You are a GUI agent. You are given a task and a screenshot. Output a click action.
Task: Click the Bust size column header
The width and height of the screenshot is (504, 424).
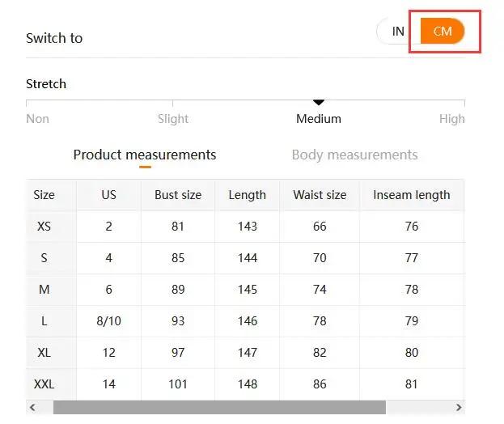pyautogui.click(x=178, y=195)
